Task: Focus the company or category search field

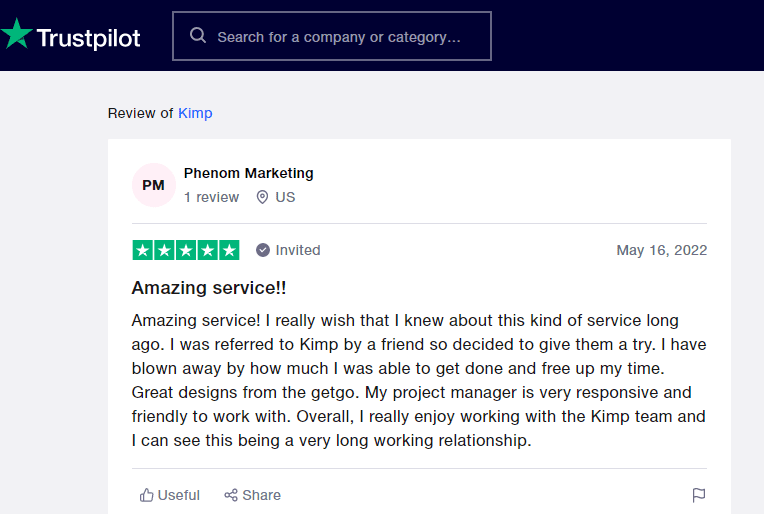Action: [x=340, y=37]
